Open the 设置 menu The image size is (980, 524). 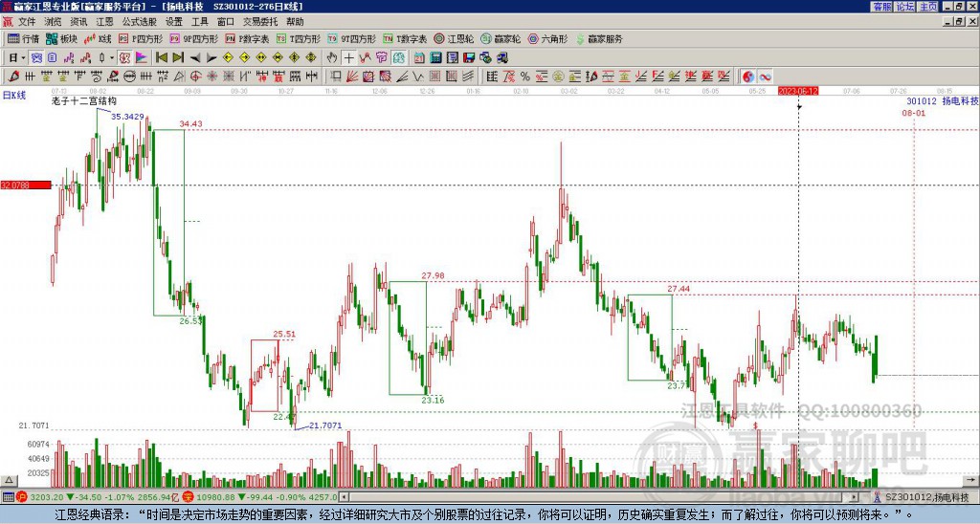[174, 22]
